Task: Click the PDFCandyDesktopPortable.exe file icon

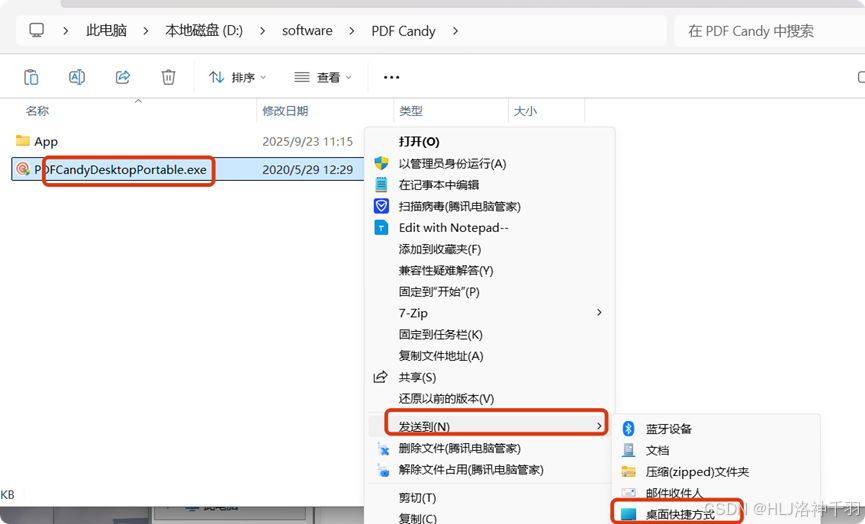Action: (23, 169)
